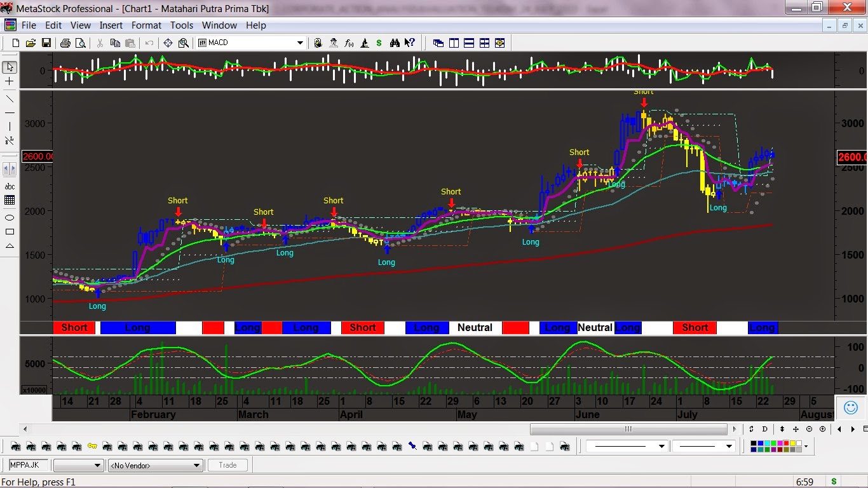Click the chart scrollbar right arrow
Screen dimensions: 868x488
point(733,429)
